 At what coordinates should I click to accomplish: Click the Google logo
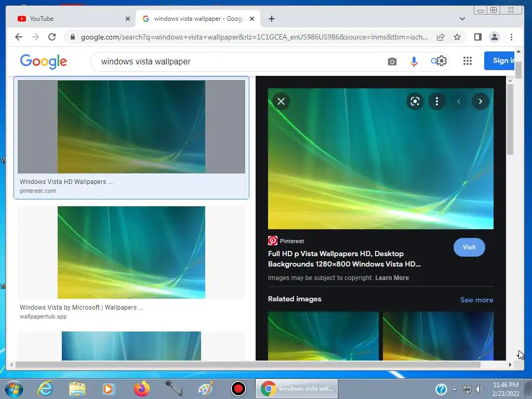pyautogui.click(x=44, y=61)
